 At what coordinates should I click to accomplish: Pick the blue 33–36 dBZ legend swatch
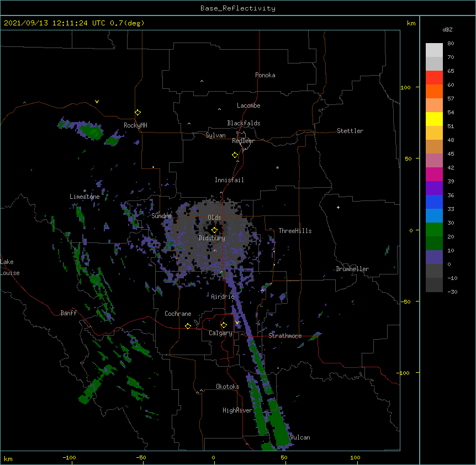tap(434, 202)
